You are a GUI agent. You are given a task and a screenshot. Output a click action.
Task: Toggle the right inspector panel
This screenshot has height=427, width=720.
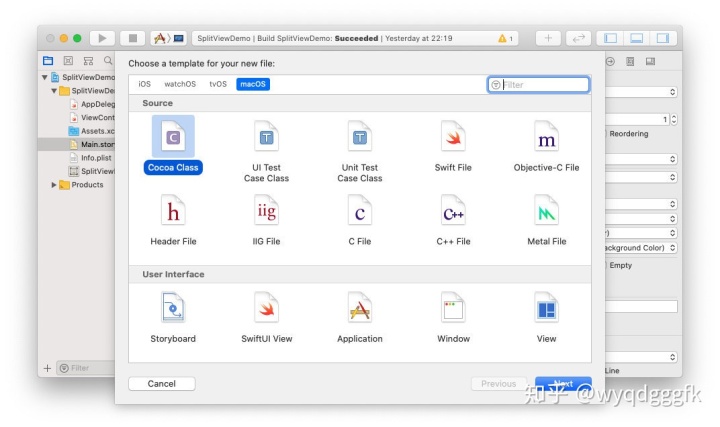coord(663,38)
